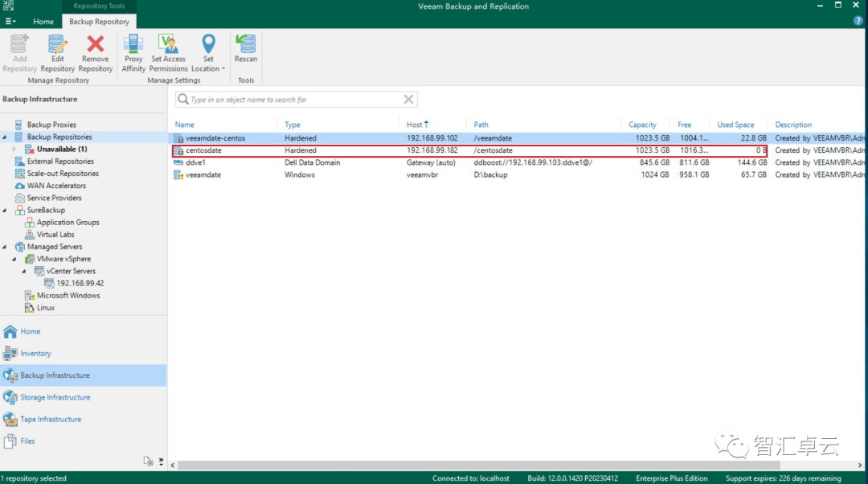868x484 pixels.
Task: Select Linux managed servers node
Action: point(45,307)
